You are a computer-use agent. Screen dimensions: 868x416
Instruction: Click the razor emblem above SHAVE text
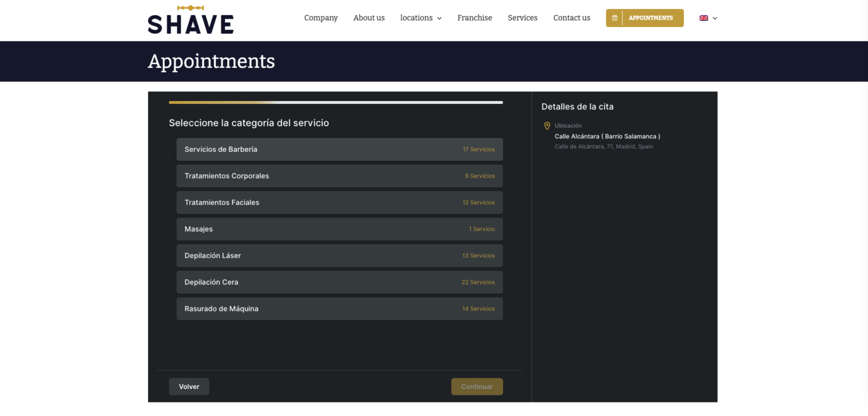[x=190, y=7]
